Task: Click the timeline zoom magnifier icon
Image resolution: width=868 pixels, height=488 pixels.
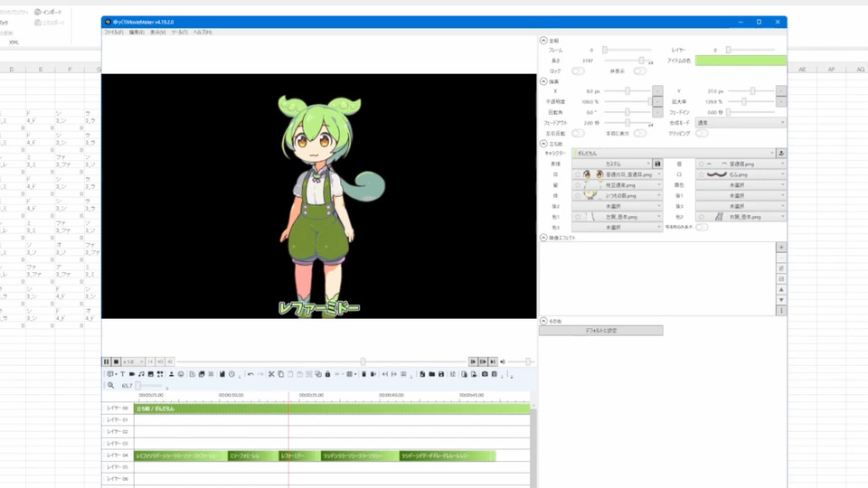Action: tap(110, 386)
